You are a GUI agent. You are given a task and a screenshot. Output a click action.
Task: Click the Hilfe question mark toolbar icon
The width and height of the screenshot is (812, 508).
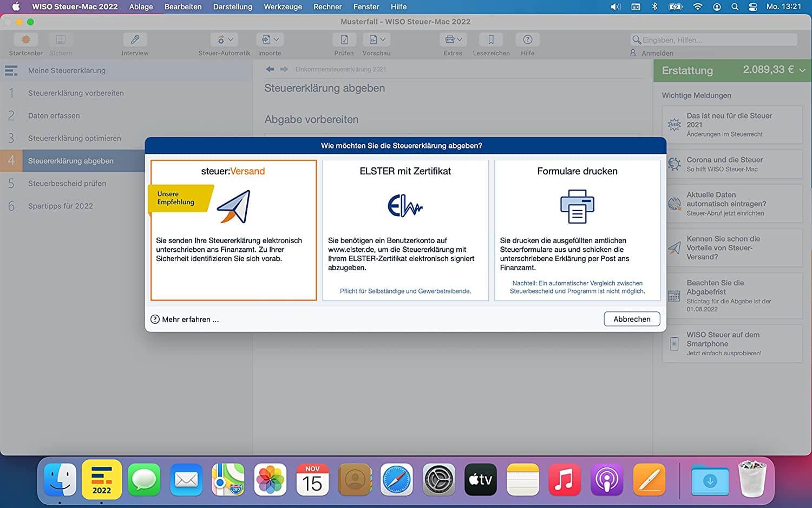527,40
